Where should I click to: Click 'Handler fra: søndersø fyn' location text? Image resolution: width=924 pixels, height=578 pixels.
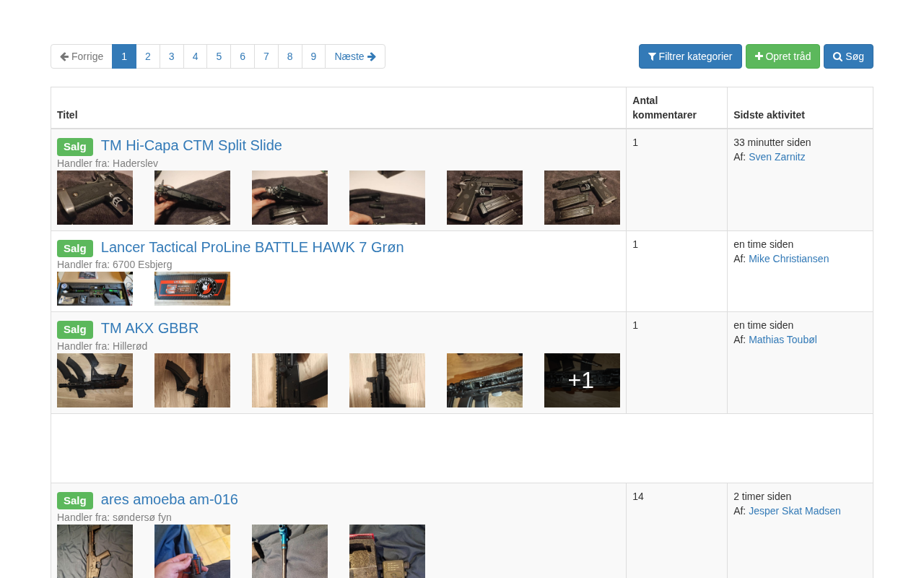[x=115, y=517]
